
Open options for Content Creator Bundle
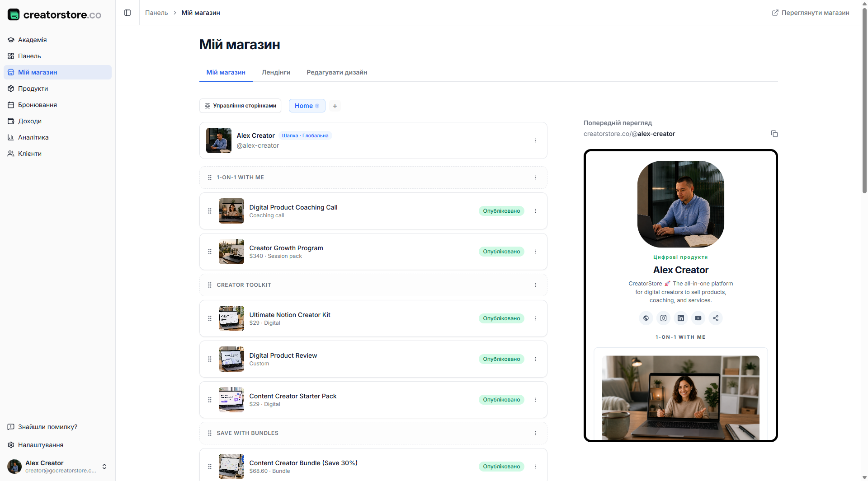[x=535, y=467]
